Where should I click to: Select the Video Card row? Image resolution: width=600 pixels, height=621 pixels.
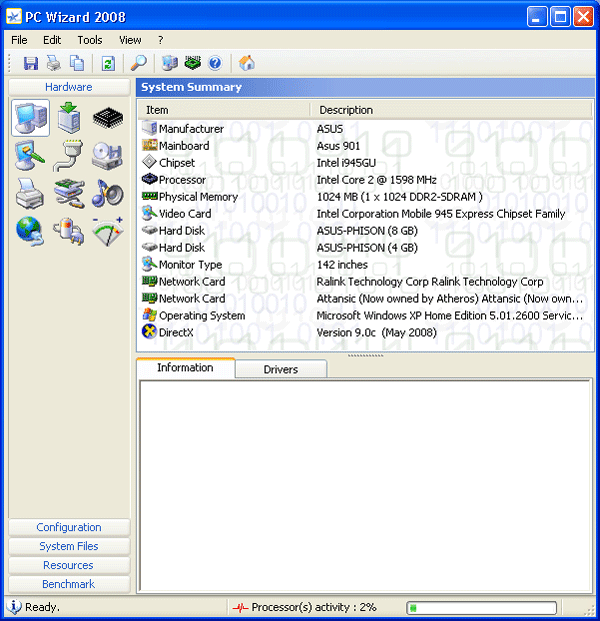pos(365,214)
